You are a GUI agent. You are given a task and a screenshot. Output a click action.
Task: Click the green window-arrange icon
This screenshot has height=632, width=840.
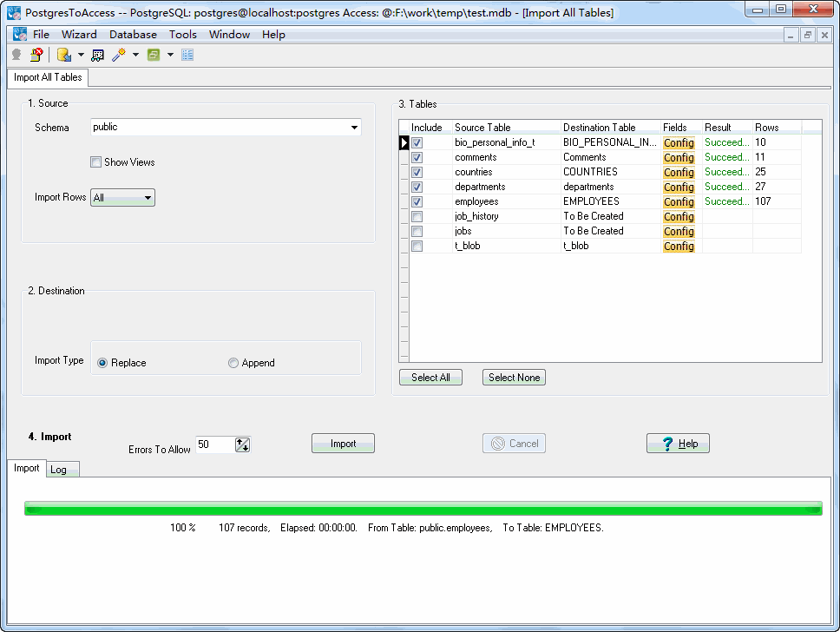point(154,55)
